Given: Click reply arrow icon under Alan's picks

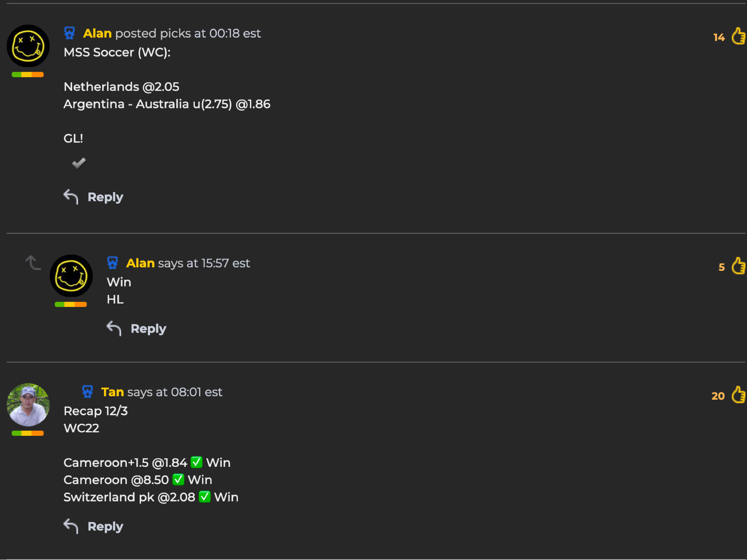Looking at the screenshot, I should (x=71, y=197).
